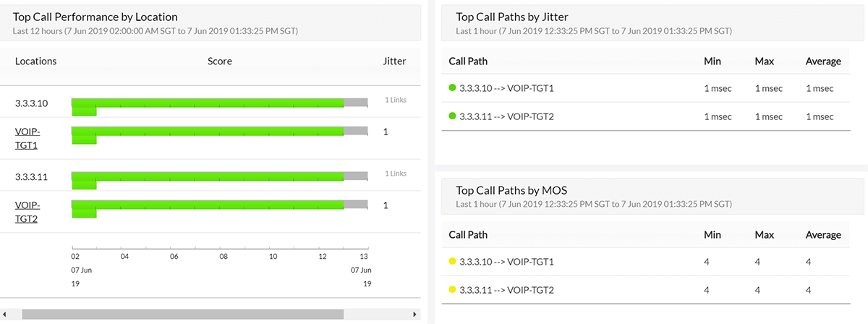Sort jitter table by Average column
The height and width of the screenshot is (324, 868).
click(x=823, y=61)
